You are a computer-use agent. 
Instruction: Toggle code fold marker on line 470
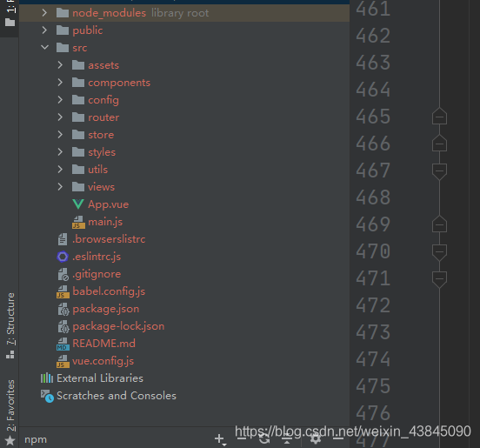[439, 252]
